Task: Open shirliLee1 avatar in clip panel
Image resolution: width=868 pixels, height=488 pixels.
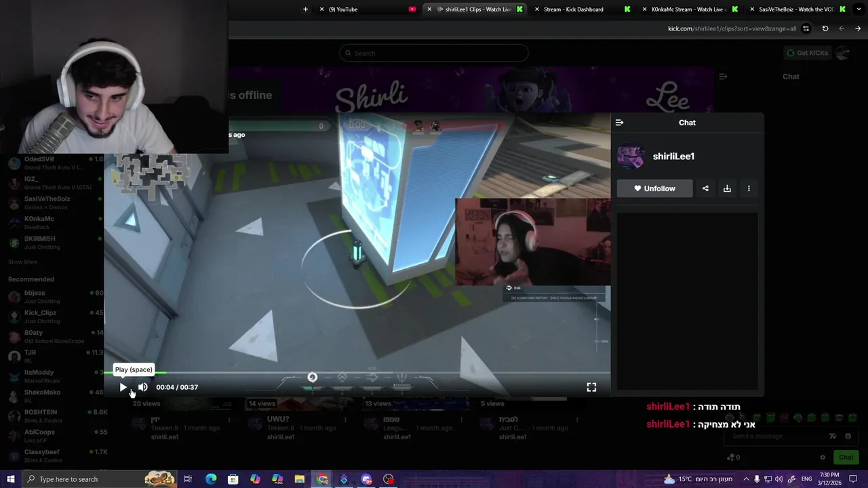Action: coord(631,157)
